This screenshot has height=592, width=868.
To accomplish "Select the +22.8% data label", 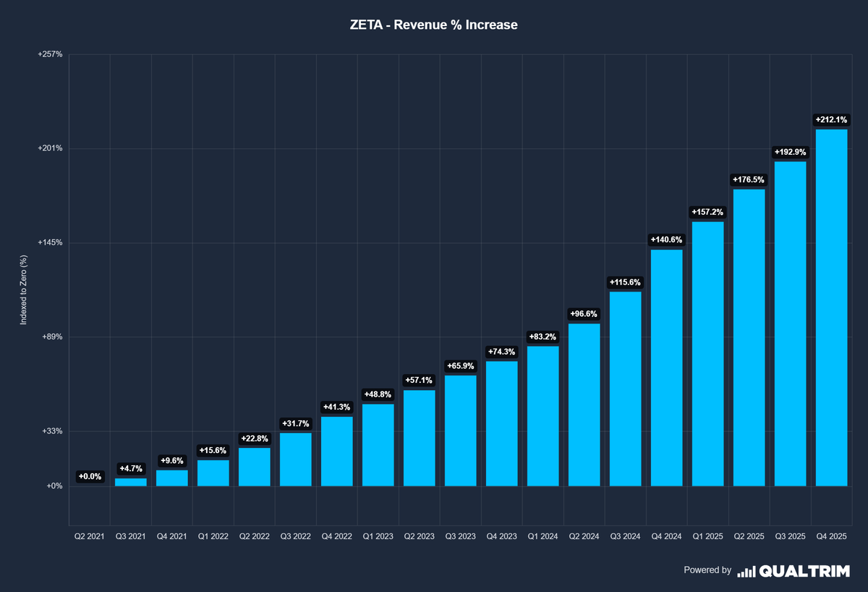I will click(254, 439).
